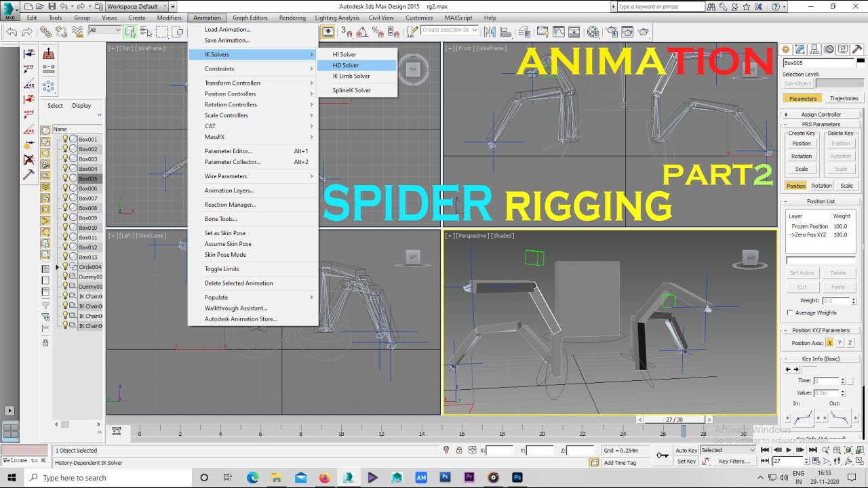Open the Modify panel tab icon
The width and height of the screenshot is (868, 488).
[x=800, y=49]
